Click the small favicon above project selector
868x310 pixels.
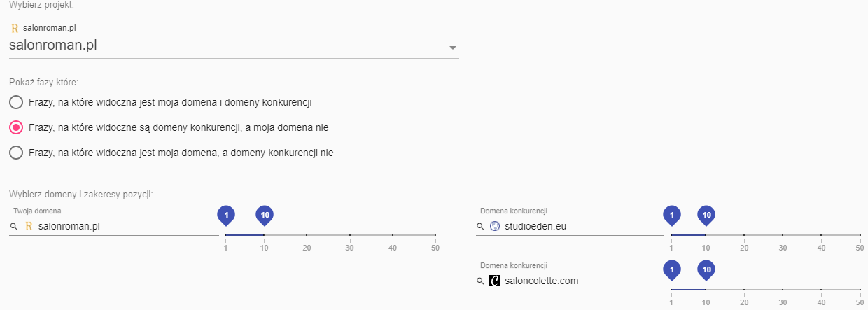pyautogui.click(x=15, y=29)
